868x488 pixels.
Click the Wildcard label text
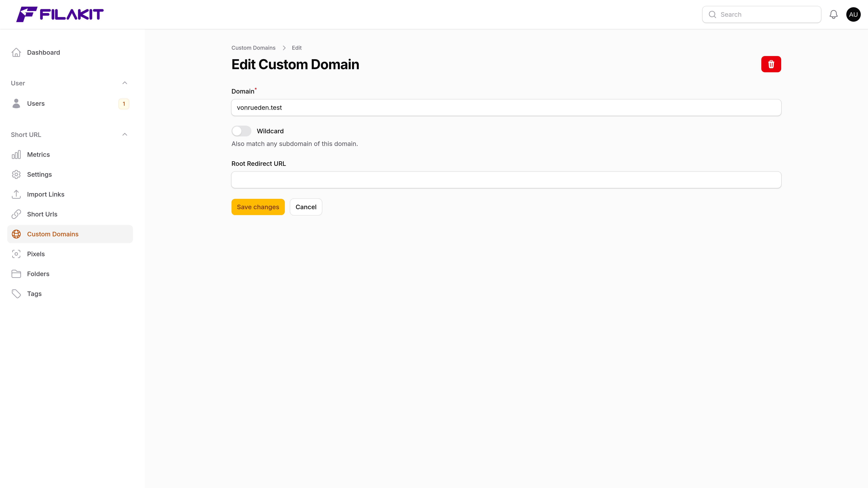(x=270, y=131)
